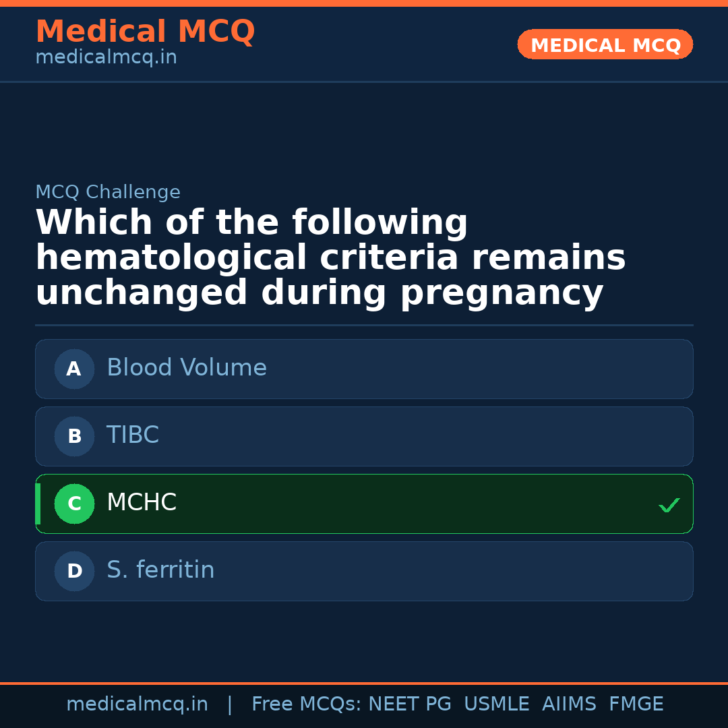The width and height of the screenshot is (728, 728).
Task: Click the divider line under the question
Action: (x=364, y=326)
